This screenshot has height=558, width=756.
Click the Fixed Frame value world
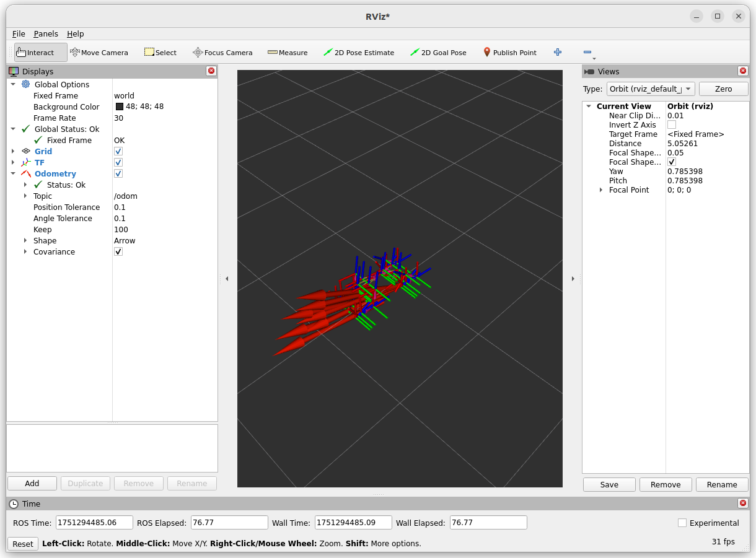point(124,95)
